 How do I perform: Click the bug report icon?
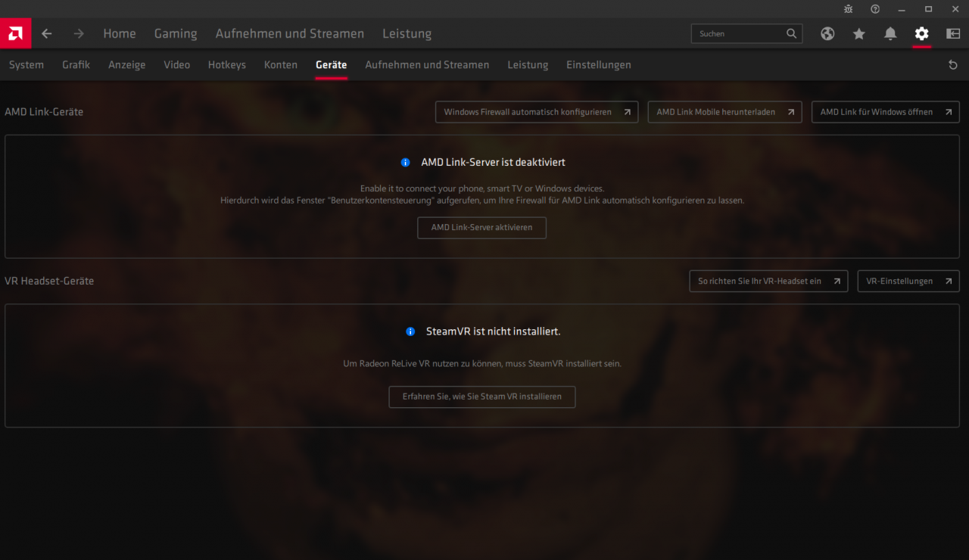coord(849,9)
